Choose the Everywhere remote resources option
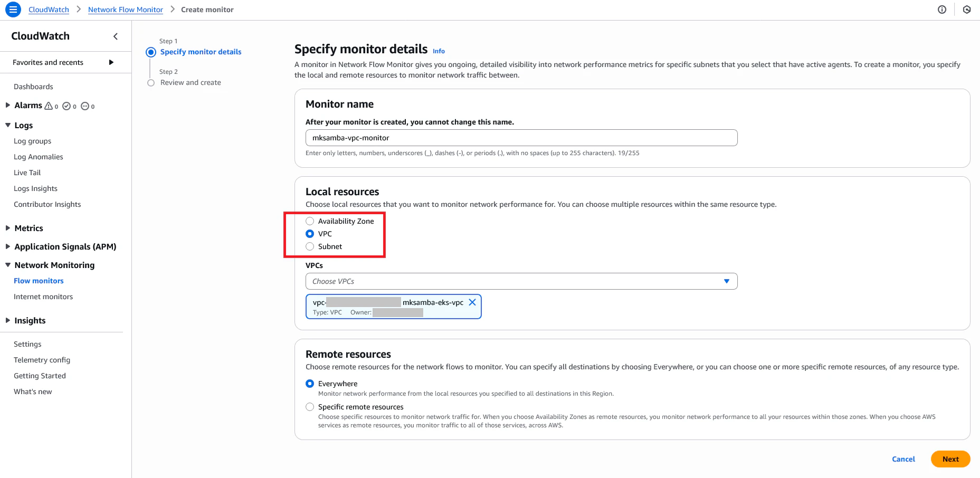 point(310,384)
